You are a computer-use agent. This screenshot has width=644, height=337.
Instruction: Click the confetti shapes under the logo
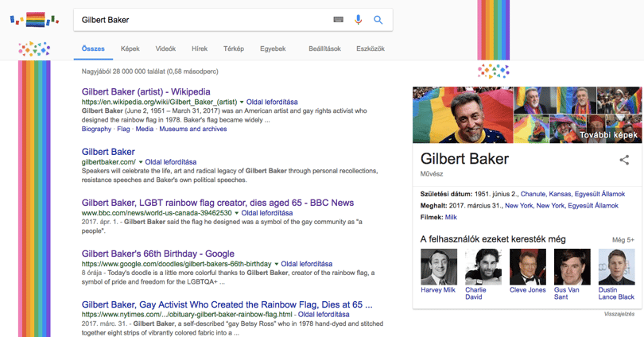[x=34, y=49]
